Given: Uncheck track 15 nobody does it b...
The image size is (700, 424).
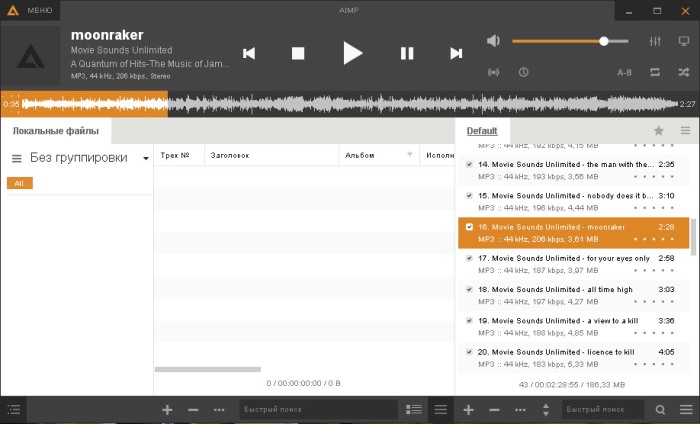Looking at the screenshot, I should pyautogui.click(x=469, y=195).
